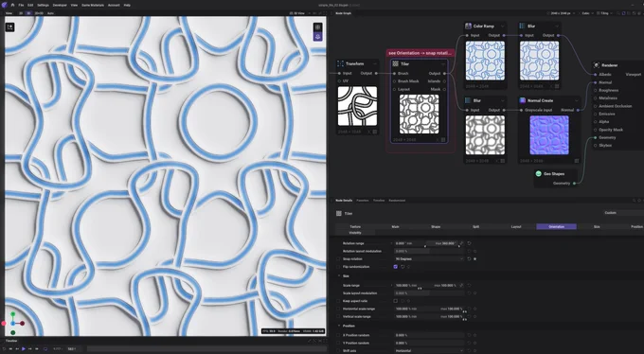Click the 3D axis gizmo in viewport
Viewport: 644px width, 354px height.
(13, 323)
